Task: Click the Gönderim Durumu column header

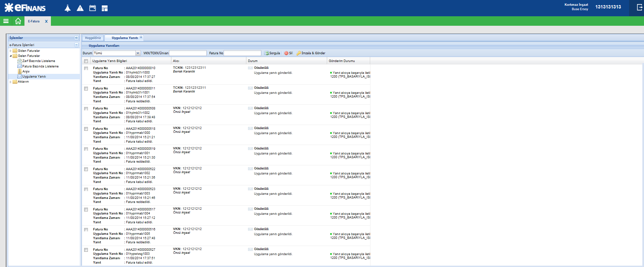Action: (348, 61)
